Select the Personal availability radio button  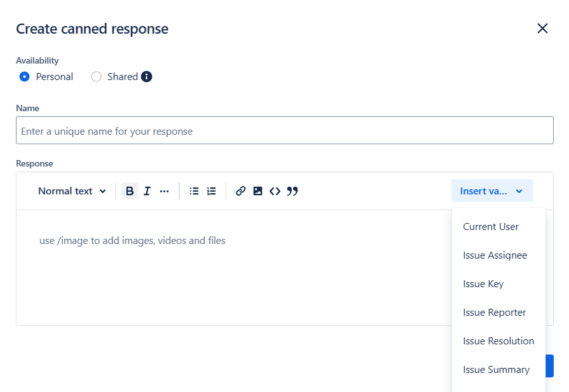coord(24,76)
